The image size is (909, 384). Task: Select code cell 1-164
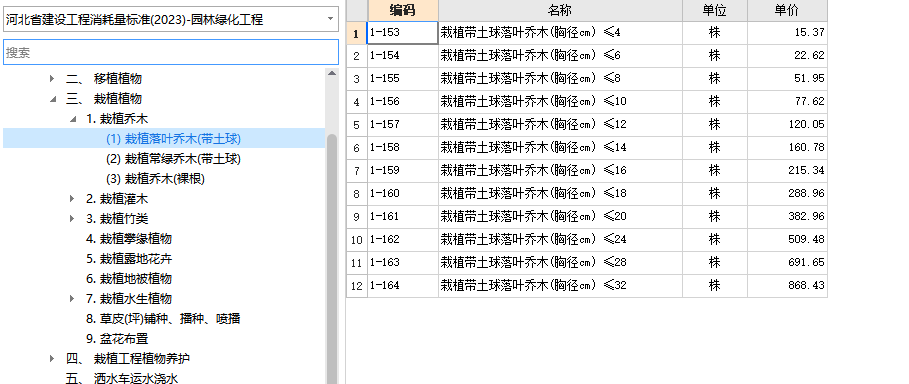403,285
